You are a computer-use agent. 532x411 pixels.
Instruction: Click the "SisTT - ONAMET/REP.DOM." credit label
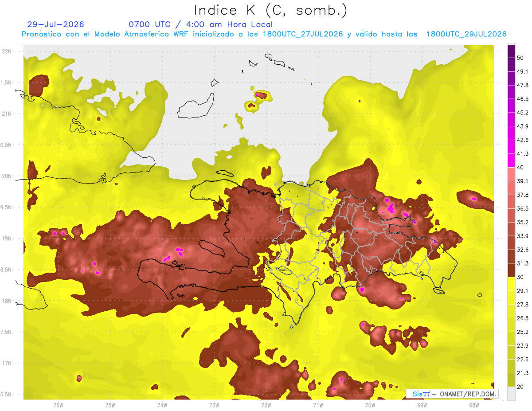pyautogui.click(x=453, y=394)
